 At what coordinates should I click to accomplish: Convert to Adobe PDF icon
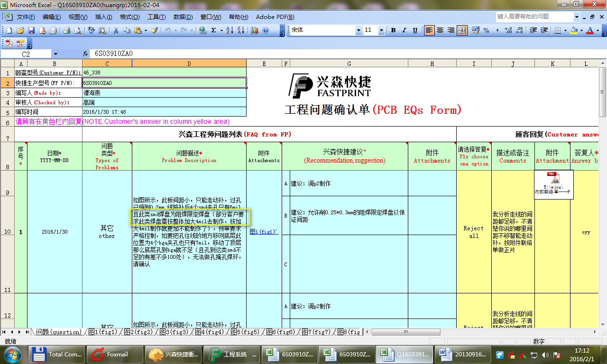[x=9, y=43]
